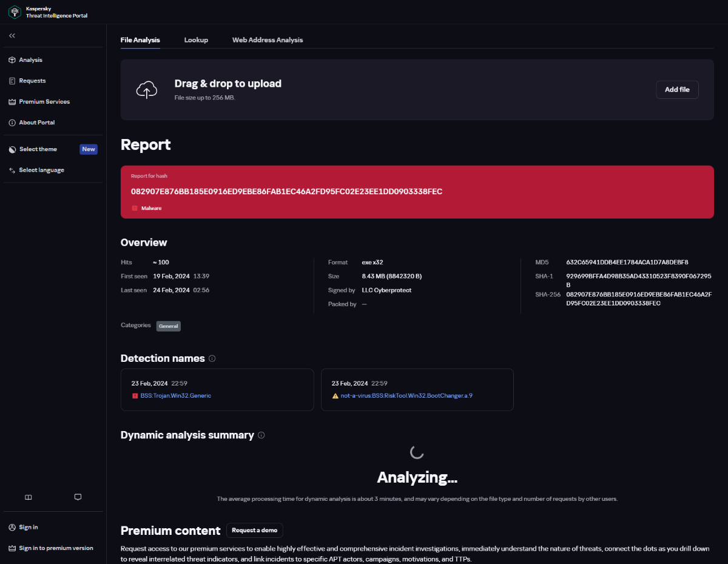
Task: Open Analysis in the sidebar
Action: click(30, 60)
